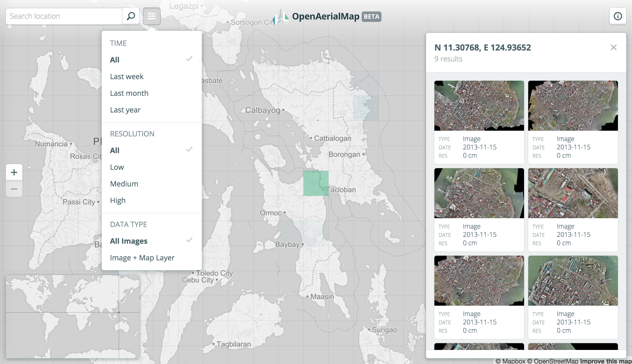
Task: Open second-row left result thumbnail
Action: point(479,193)
